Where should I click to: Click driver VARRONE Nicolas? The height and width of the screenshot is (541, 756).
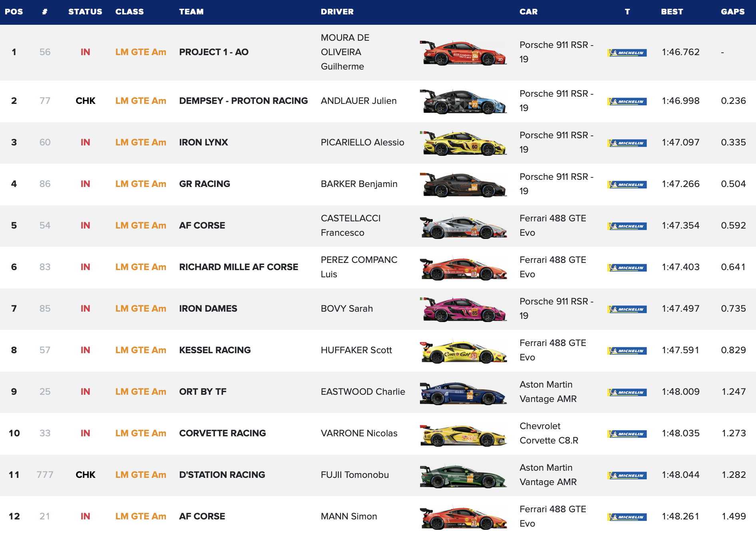click(x=359, y=433)
